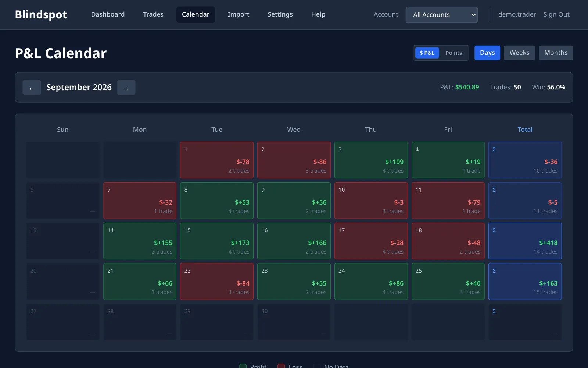Select the Months view
Screen dimensions: 588x368
click(x=556, y=53)
